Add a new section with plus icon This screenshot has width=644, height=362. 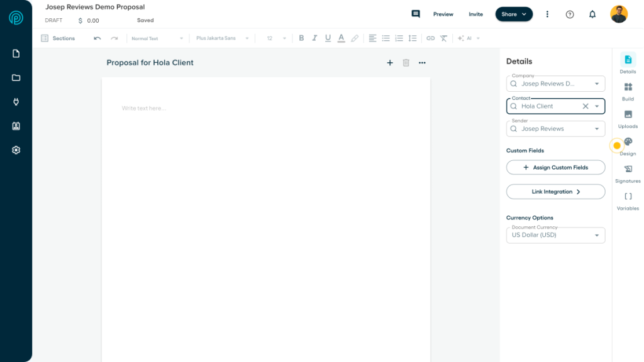[390, 63]
